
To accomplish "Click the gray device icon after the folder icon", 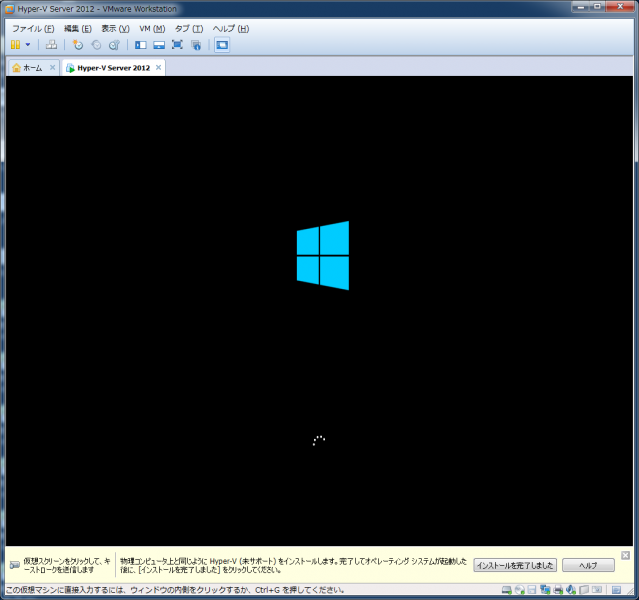I will click(597, 589).
